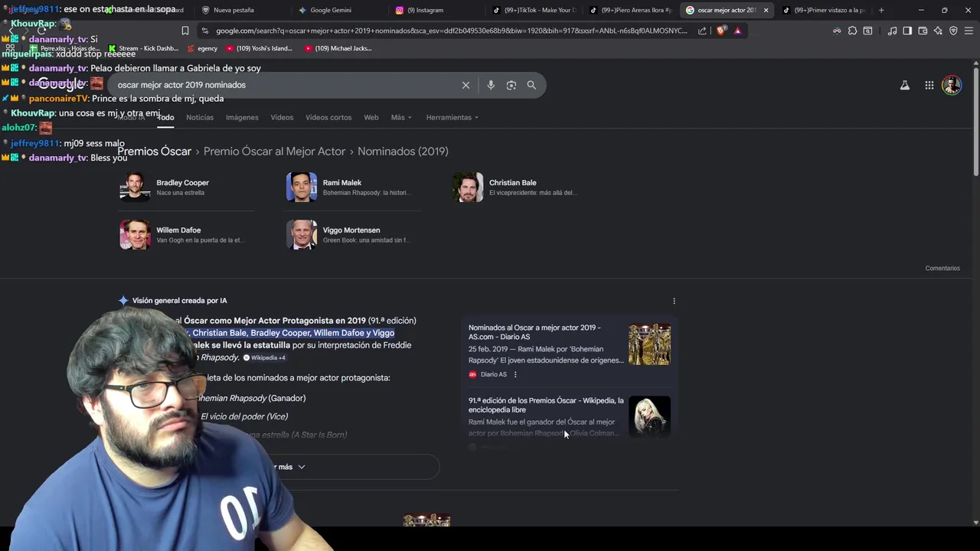
Task: Open Brave Rewards triangle icon
Action: [x=737, y=31]
